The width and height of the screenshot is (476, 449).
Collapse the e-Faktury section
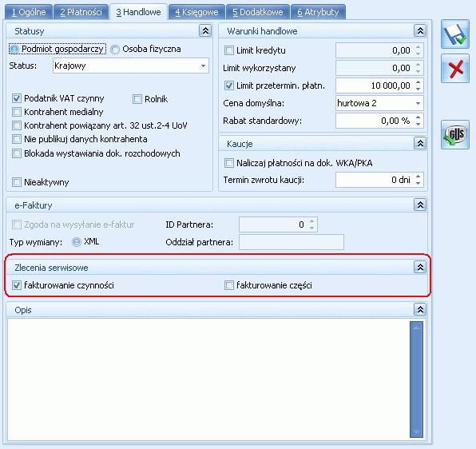420,205
